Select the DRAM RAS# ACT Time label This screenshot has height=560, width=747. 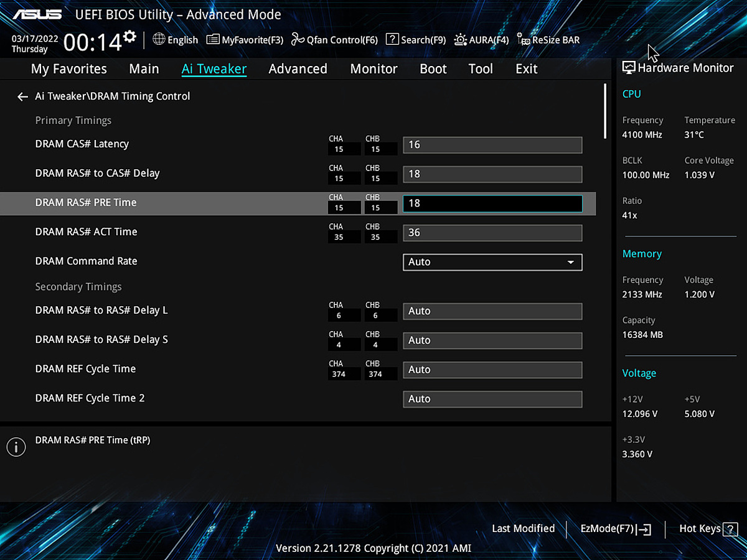(x=86, y=231)
